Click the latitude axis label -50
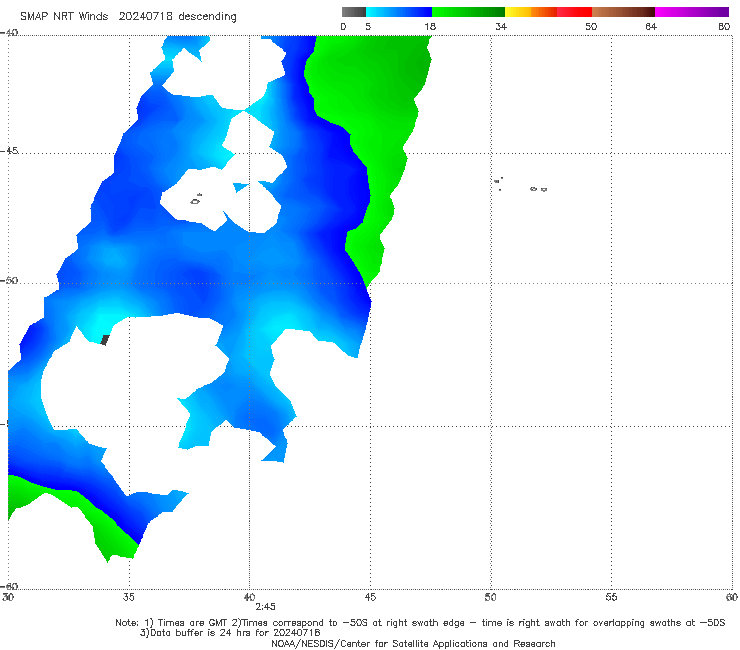The image size is (740, 650). coord(9,280)
